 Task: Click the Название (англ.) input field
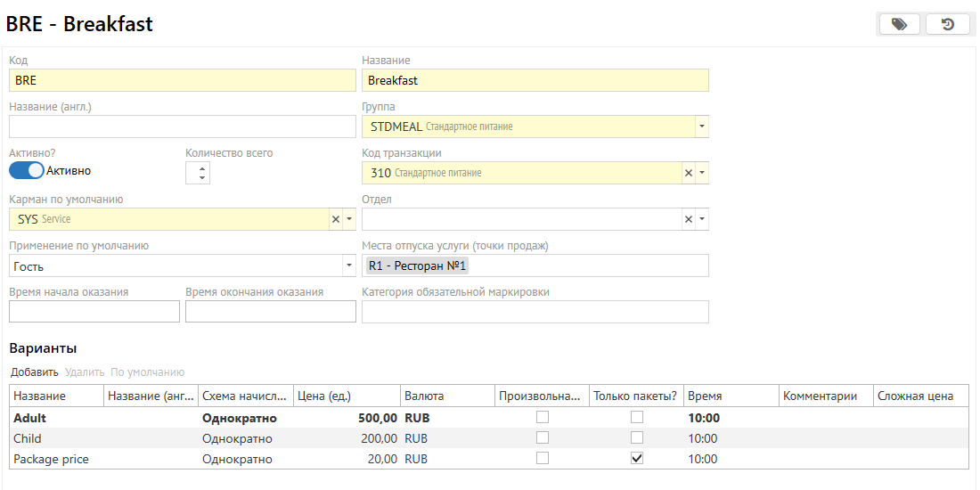pyautogui.click(x=182, y=127)
